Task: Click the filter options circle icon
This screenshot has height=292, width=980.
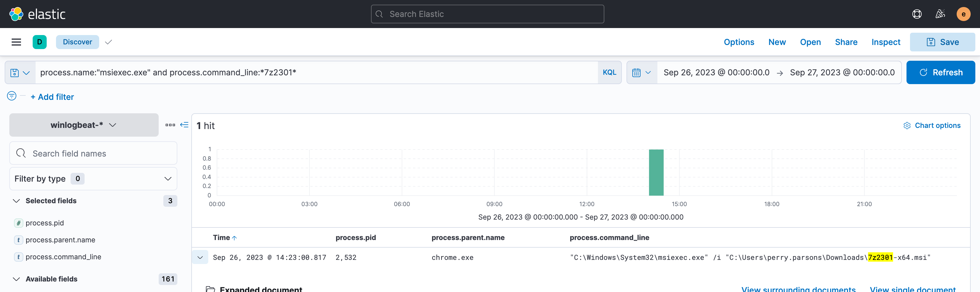Action: 12,96
